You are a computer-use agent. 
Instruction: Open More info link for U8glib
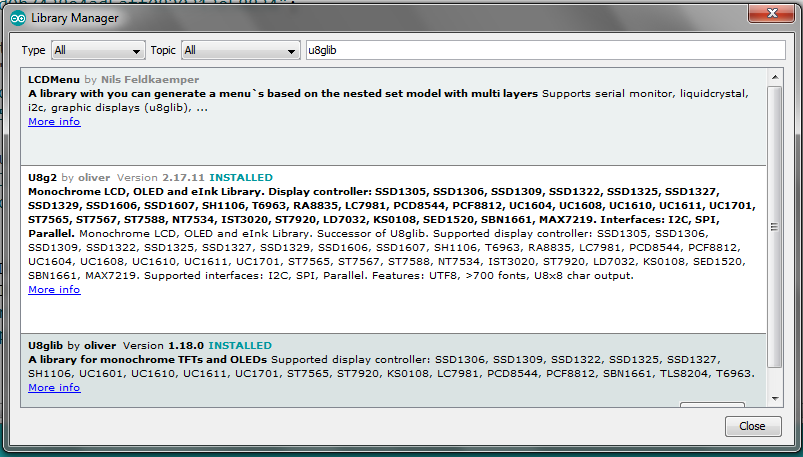point(54,388)
